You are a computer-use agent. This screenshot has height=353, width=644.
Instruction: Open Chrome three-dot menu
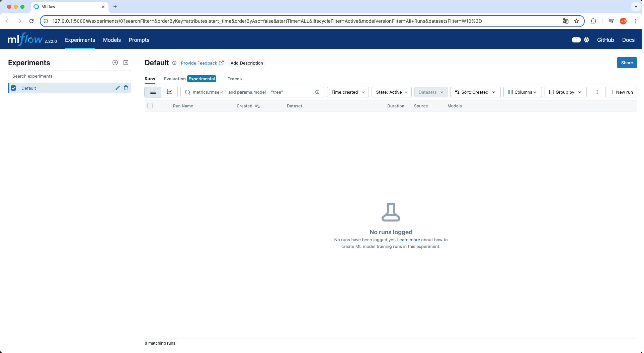(635, 21)
